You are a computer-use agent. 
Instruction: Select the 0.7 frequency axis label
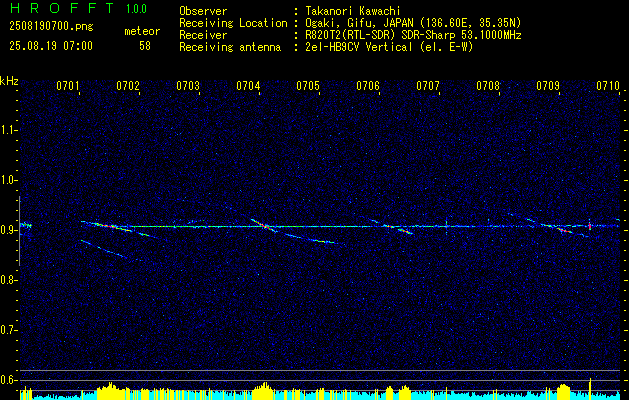pos(8,330)
